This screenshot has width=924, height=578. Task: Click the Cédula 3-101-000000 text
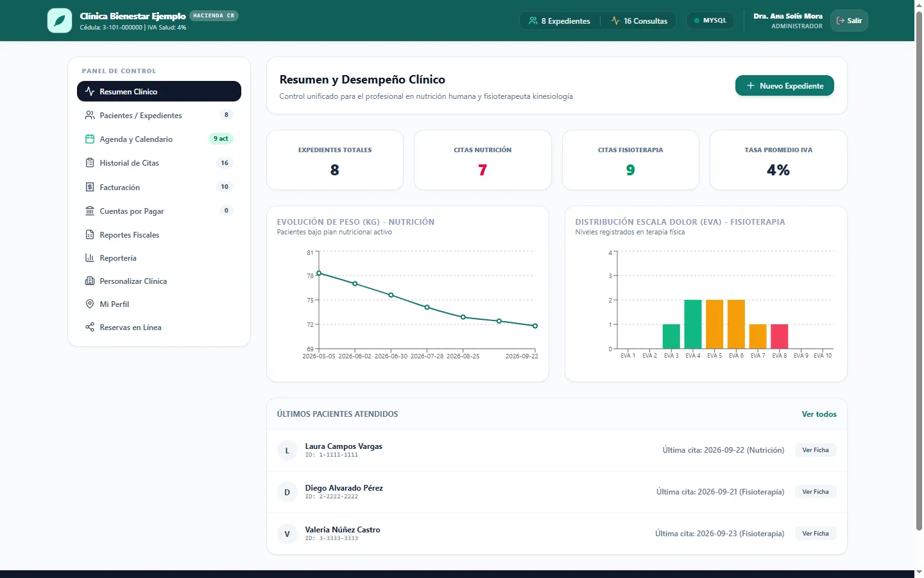[x=112, y=28]
